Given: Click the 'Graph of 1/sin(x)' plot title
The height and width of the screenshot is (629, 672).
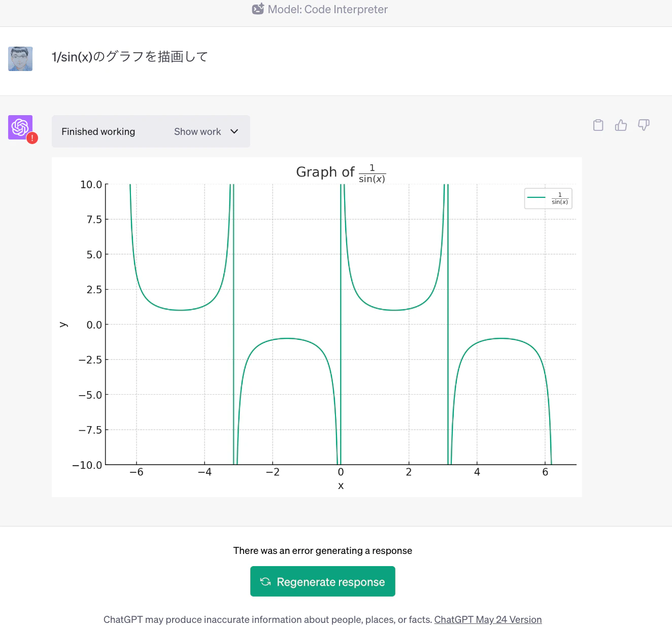Looking at the screenshot, I should [x=341, y=172].
